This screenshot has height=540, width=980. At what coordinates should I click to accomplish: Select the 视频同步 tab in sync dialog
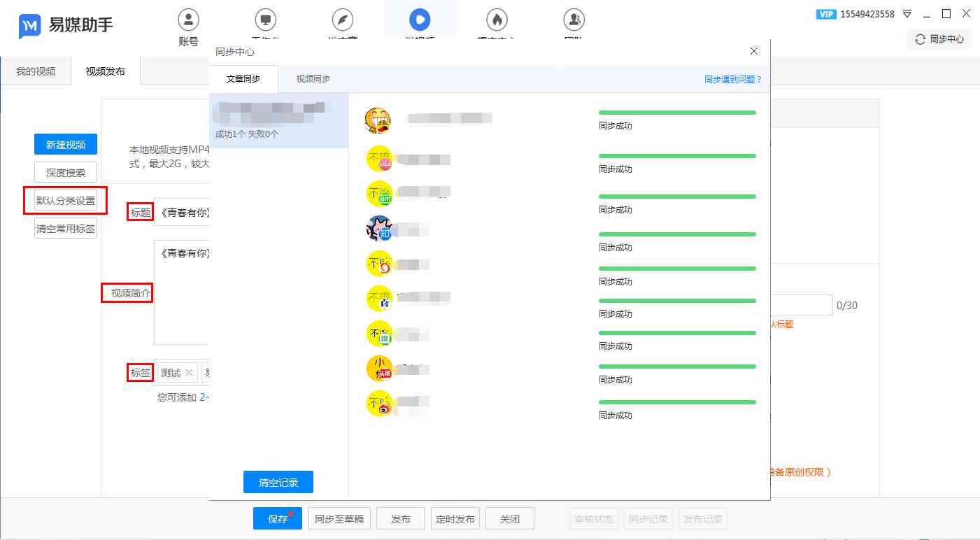click(x=313, y=79)
